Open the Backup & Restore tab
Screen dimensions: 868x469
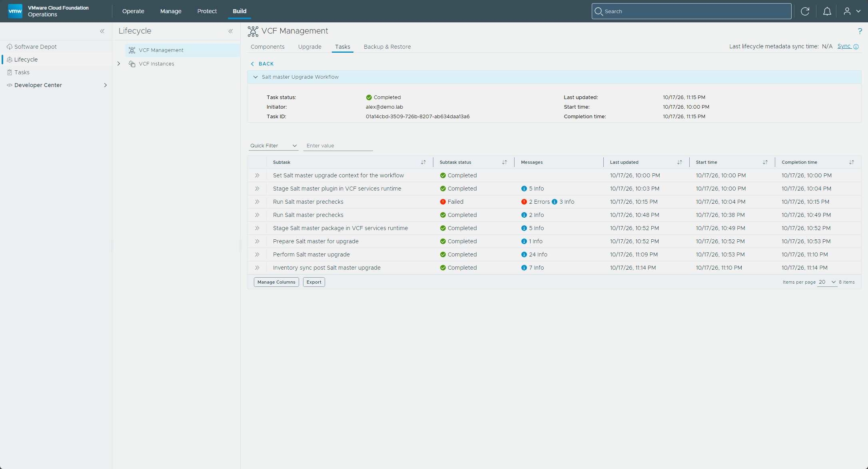(387, 47)
